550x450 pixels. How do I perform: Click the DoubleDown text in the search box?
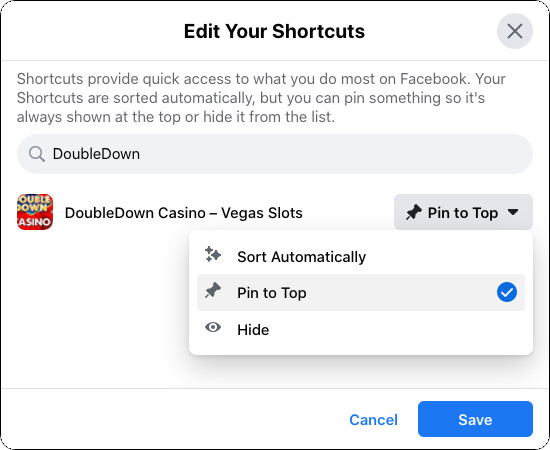[x=96, y=154]
